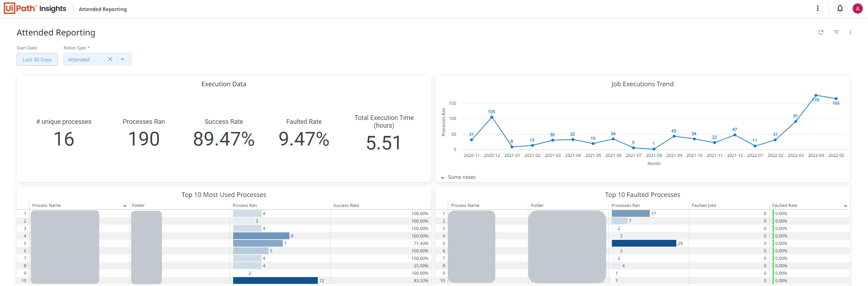The image size is (868, 286).
Task: Click the Processes Ran value 190
Action: [x=144, y=139]
